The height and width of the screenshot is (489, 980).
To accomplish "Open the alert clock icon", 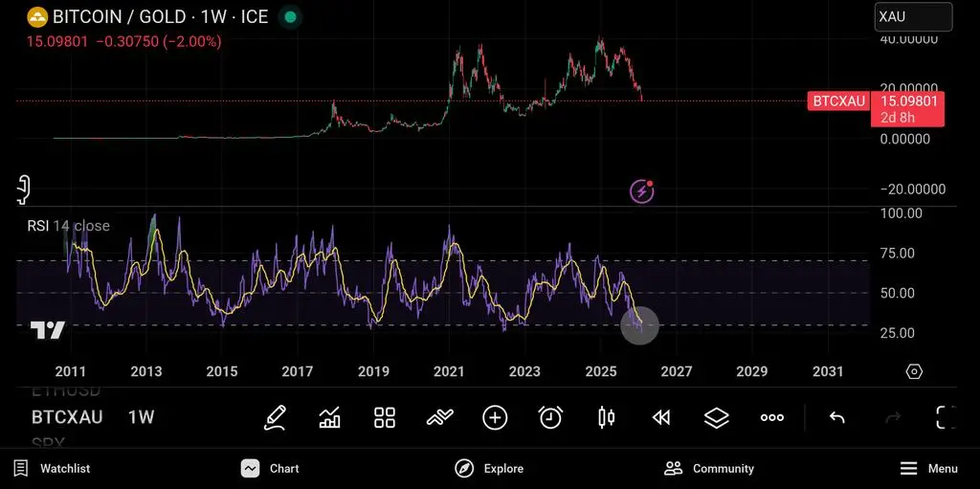I will (550, 417).
